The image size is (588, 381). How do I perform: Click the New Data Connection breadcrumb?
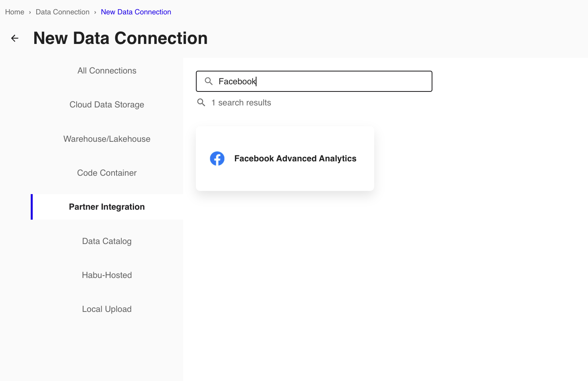136,12
